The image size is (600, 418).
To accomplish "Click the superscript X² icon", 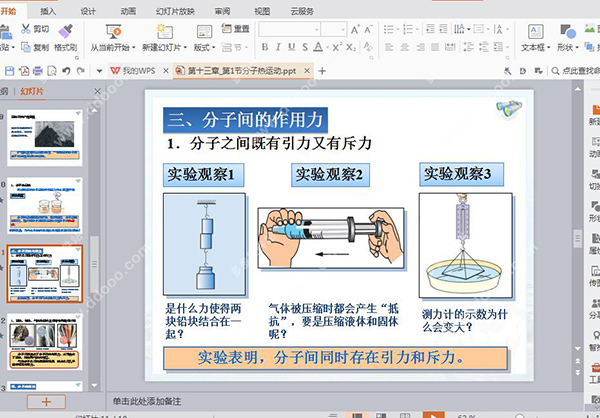I will point(337,47).
